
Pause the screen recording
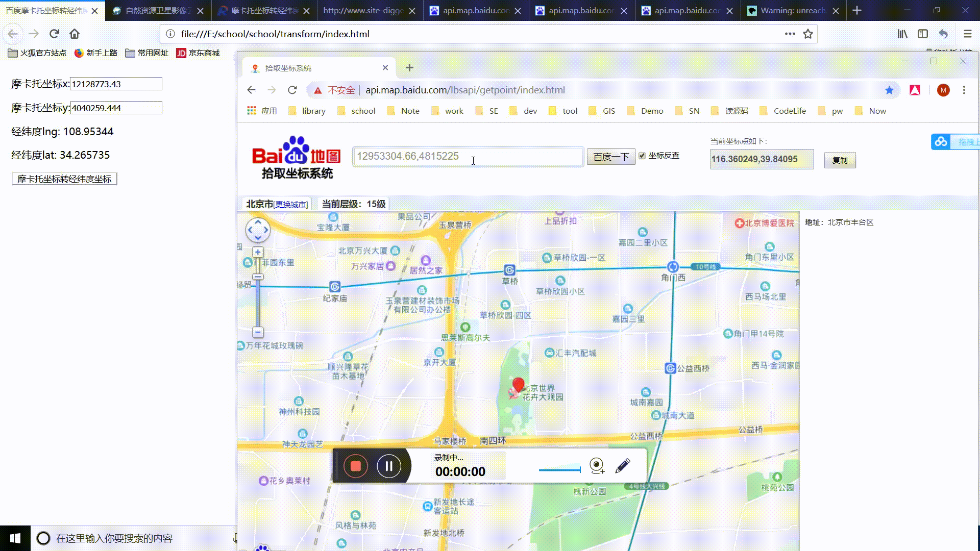pos(389,466)
